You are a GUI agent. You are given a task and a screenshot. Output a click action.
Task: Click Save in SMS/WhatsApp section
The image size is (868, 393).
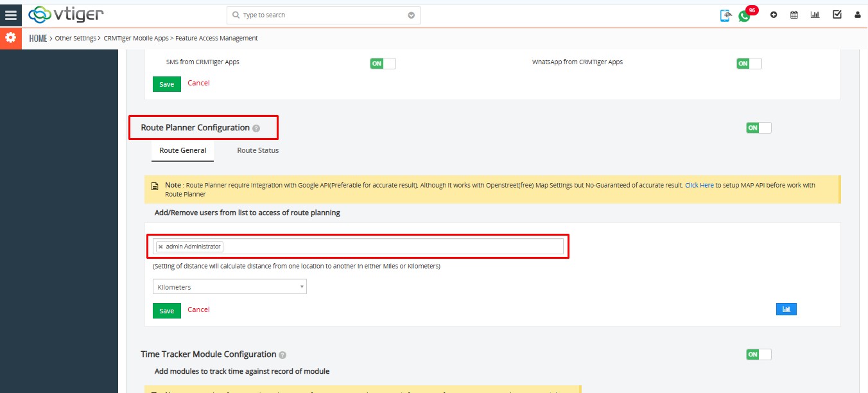[x=167, y=84]
